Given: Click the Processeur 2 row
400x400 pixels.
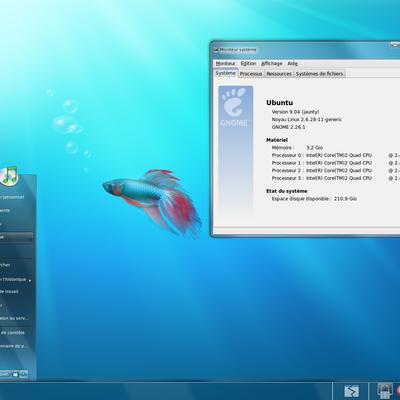Looking at the screenshot, I should (336, 170).
